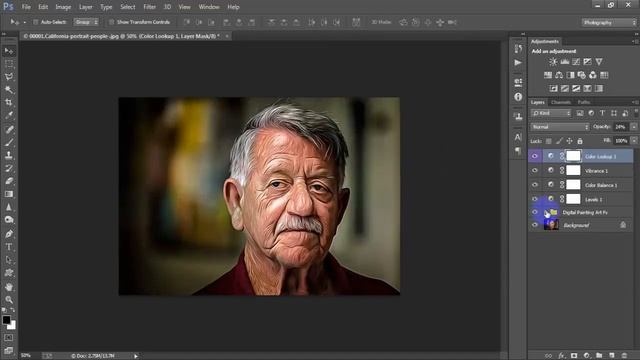Select the Zoom tool in toolbox
Viewport: 640px width, 360px height.
coord(9,300)
